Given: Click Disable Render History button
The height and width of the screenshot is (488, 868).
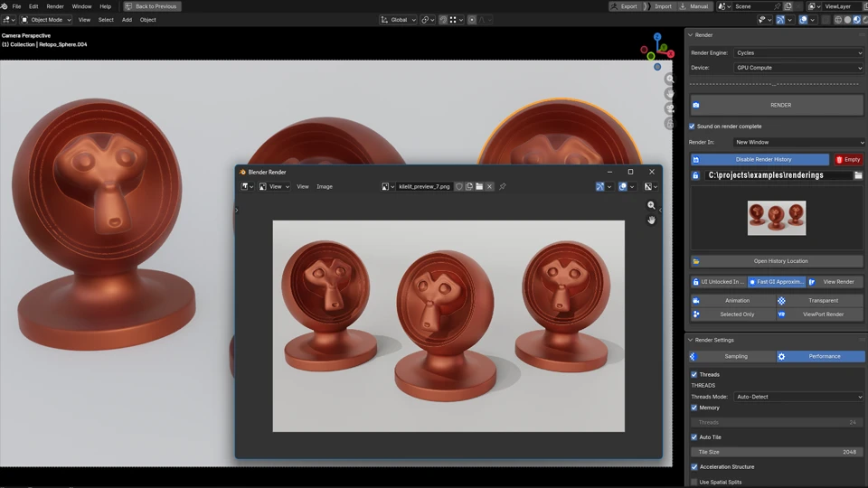Looking at the screenshot, I should 760,160.
